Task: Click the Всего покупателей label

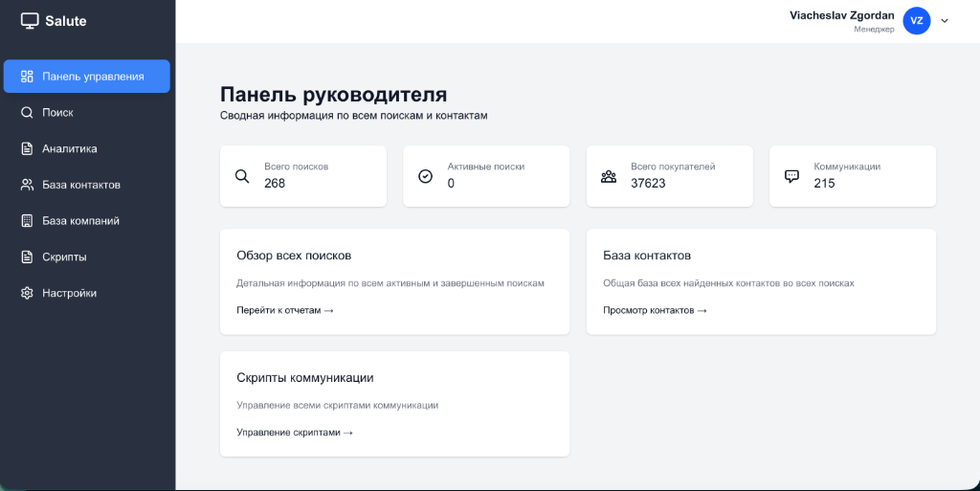Action: pos(673,167)
